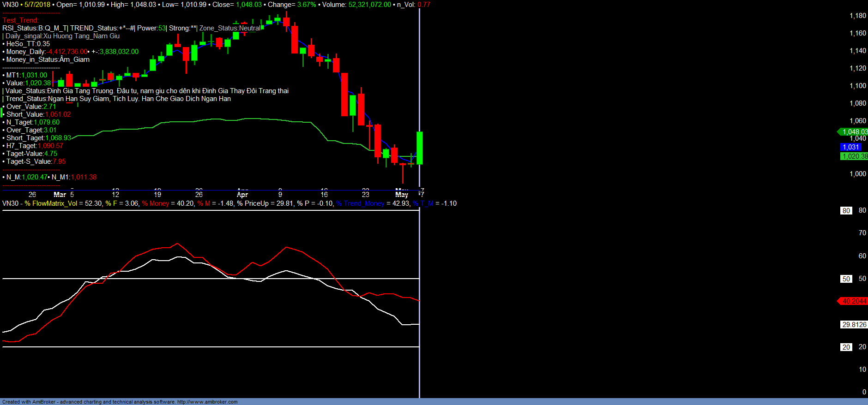Select the May month label on date axis
Viewport: 868px width, 405px height.
pos(402,195)
